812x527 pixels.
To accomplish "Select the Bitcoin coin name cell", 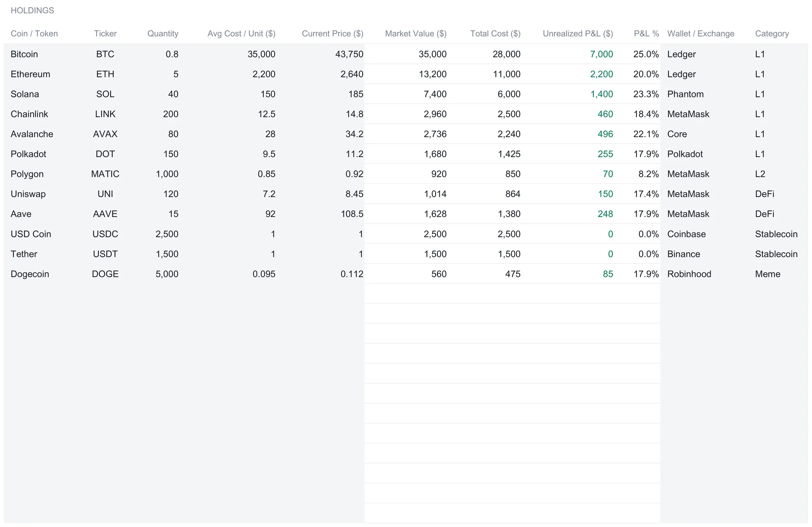I will click(x=24, y=54).
